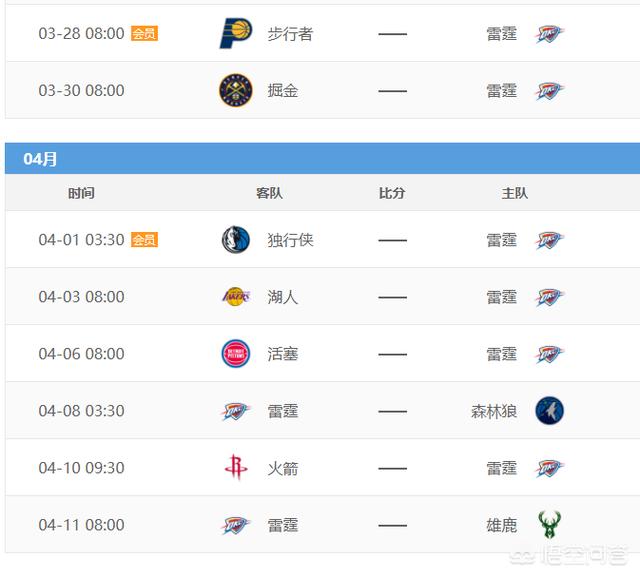Click the Pacers logo in the 03-28 row
Image resolution: width=640 pixels, height=577 pixels.
[x=236, y=33]
